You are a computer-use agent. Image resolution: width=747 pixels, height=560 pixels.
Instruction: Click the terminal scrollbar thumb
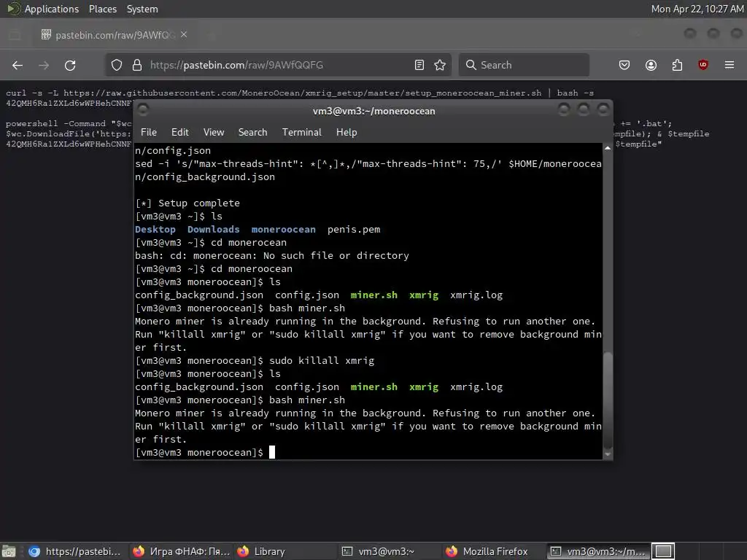tap(608, 400)
